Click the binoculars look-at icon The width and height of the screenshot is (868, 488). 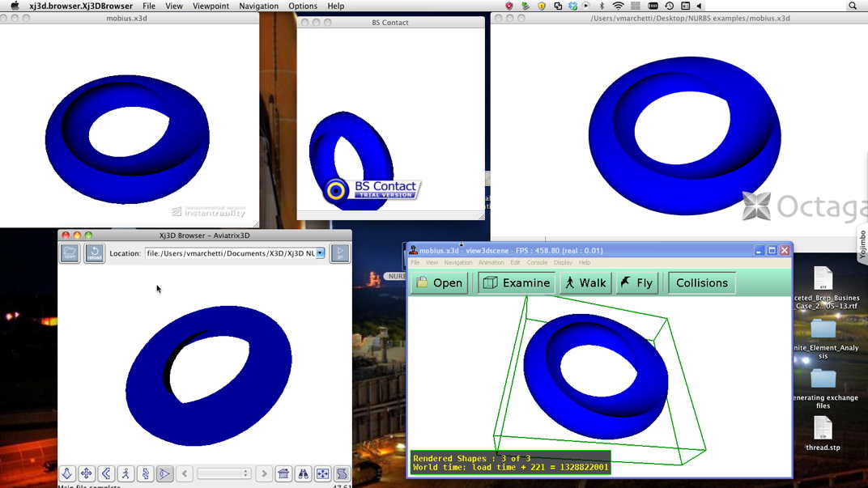pyautogui.click(x=303, y=473)
